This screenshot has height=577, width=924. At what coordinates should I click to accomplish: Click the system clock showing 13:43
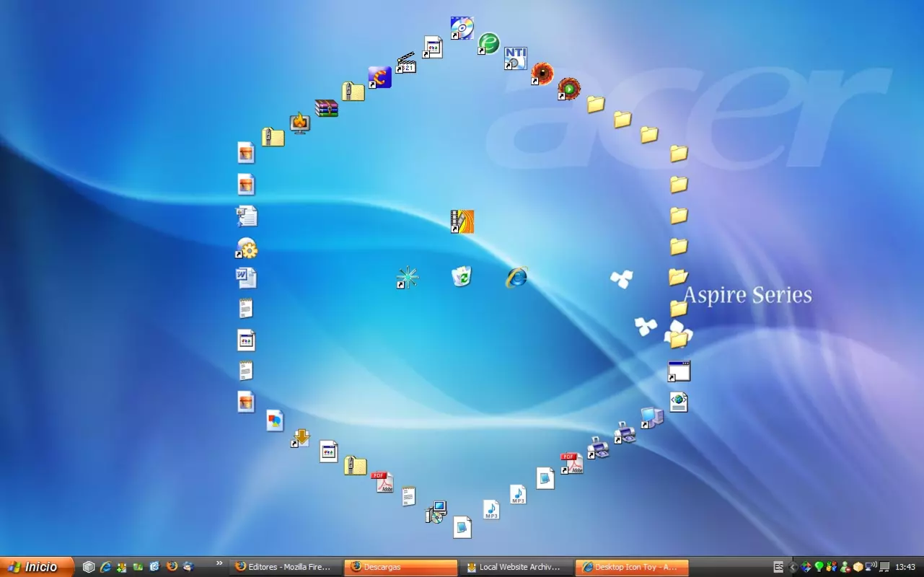point(905,567)
